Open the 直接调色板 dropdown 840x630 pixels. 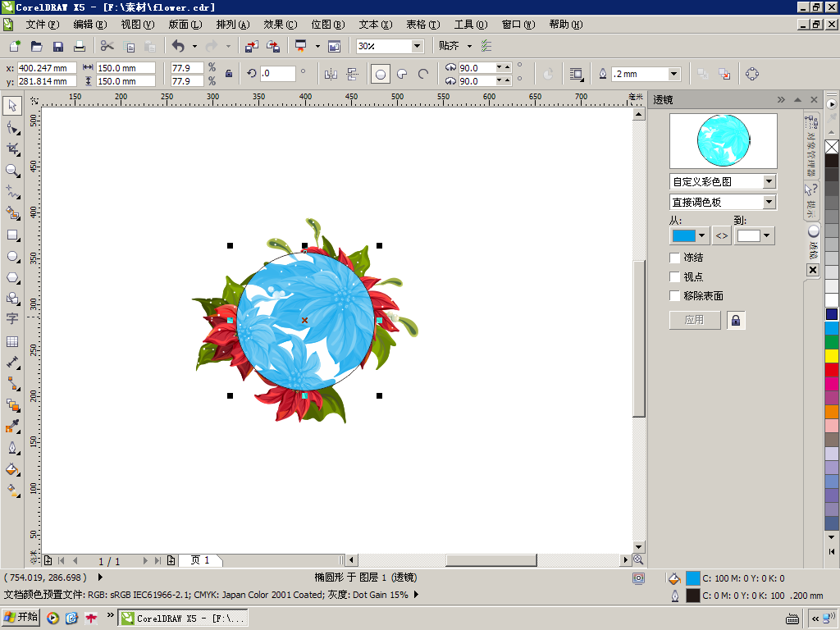769,202
